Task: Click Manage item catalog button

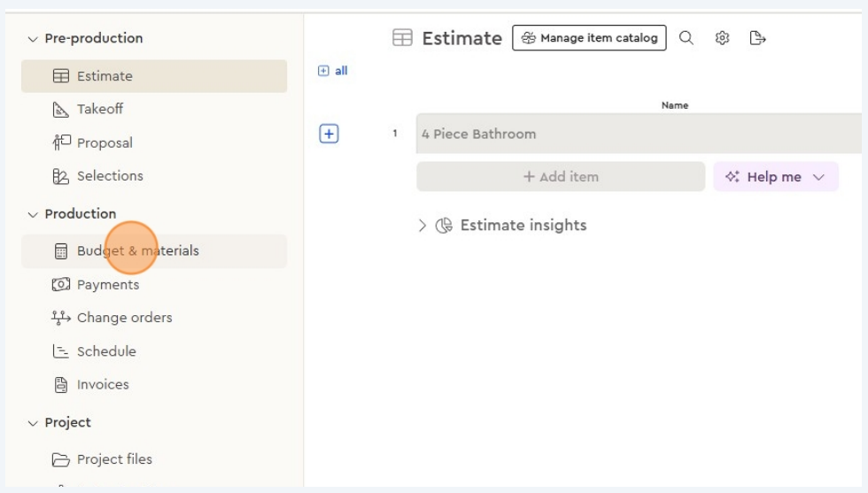Action: click(589, 38)
